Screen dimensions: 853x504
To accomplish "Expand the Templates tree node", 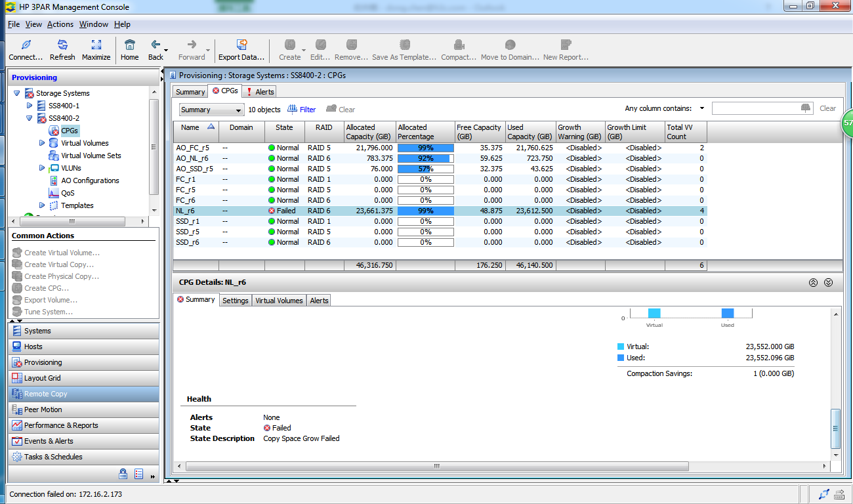I will pyautogui.click(x=42, y=205).
